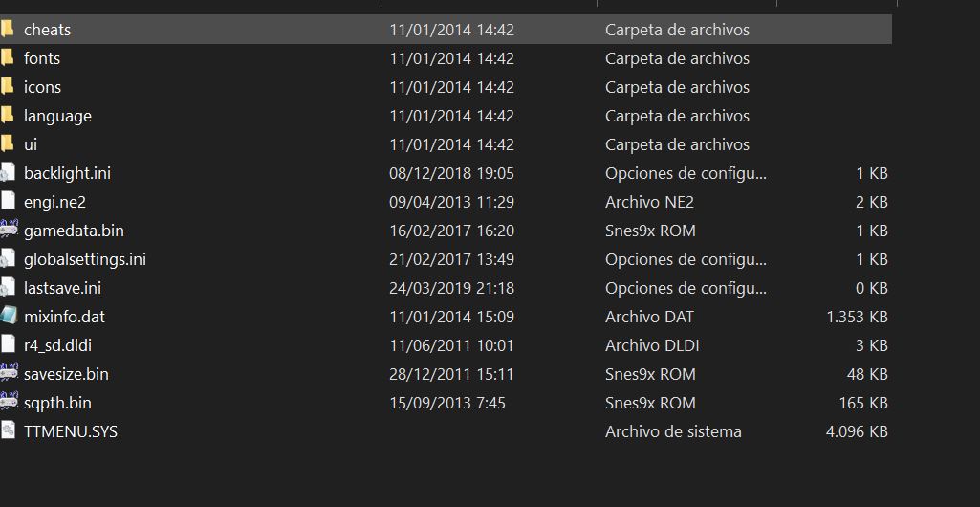
Task: Click the fonts folder icon
Action: pos(7,57)
